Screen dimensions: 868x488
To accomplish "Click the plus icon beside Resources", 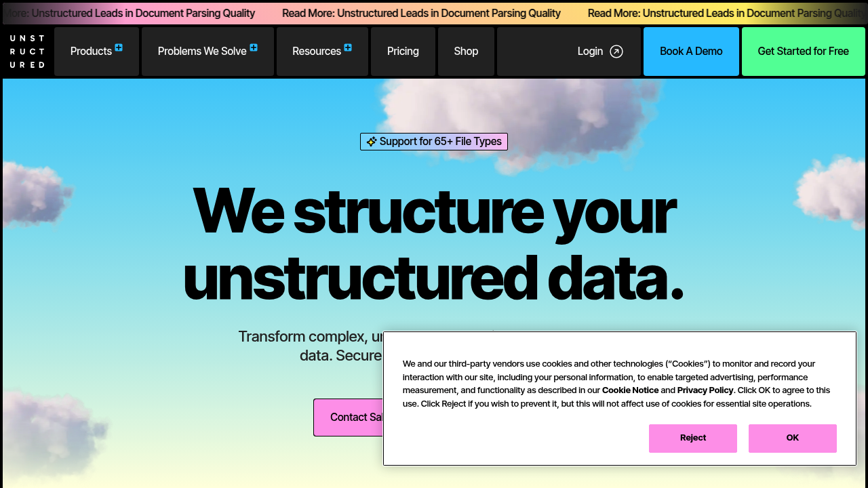I will pyautogui.click(x=348, y=47).
